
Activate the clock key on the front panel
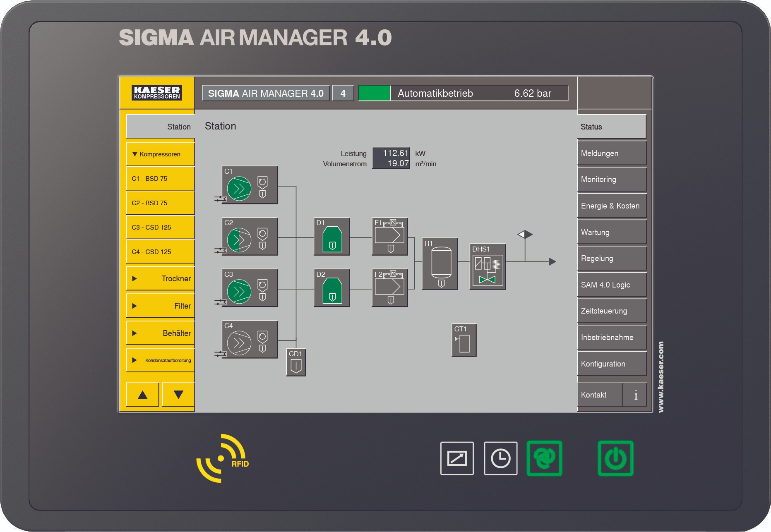[x=500, y=459]
